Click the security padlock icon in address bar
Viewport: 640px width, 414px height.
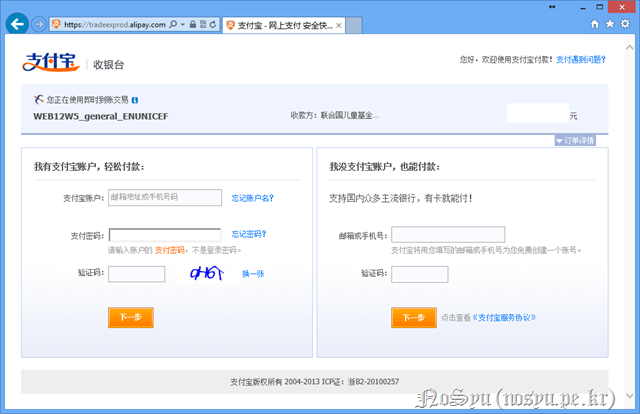(195, 23)
